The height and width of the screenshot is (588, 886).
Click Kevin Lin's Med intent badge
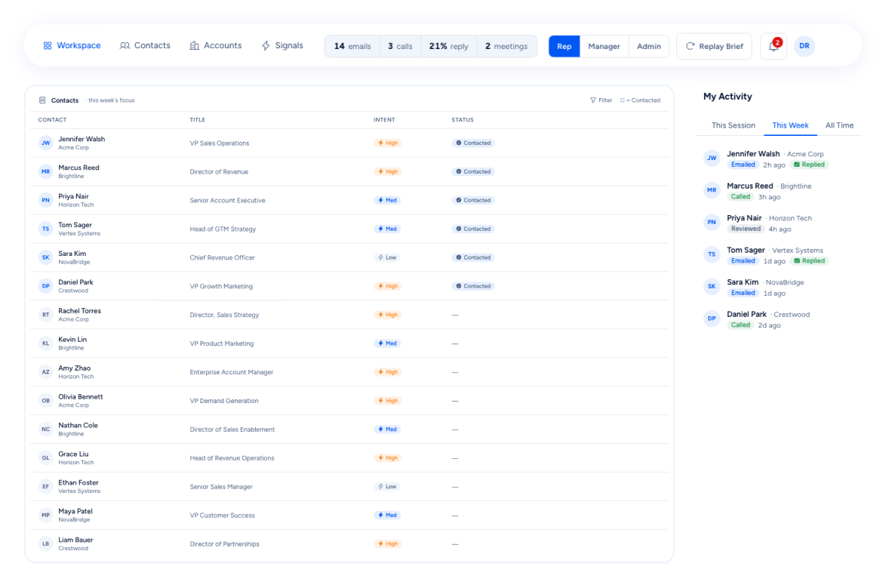coord(387,343)
